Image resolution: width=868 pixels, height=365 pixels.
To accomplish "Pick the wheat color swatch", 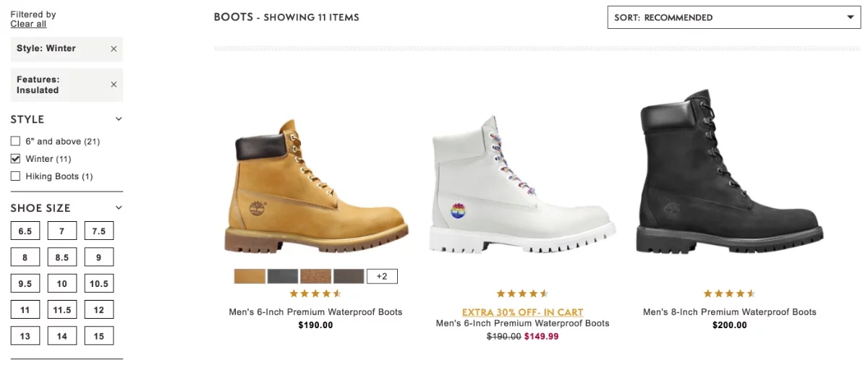I will tap(250, 276).
